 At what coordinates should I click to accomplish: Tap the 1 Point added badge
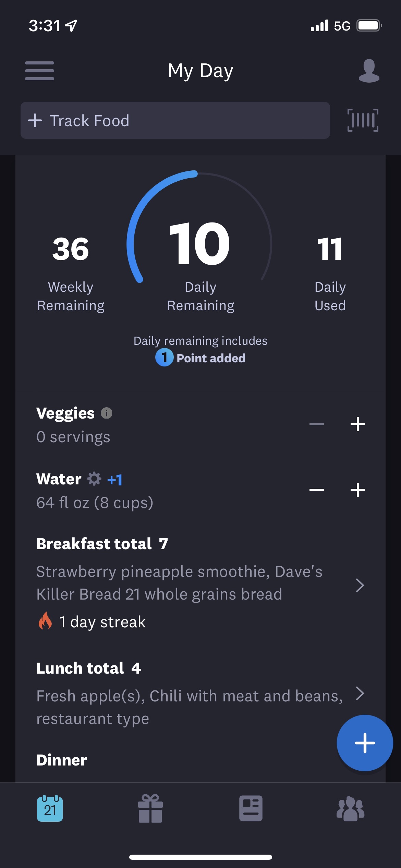(x=200, y=358)
